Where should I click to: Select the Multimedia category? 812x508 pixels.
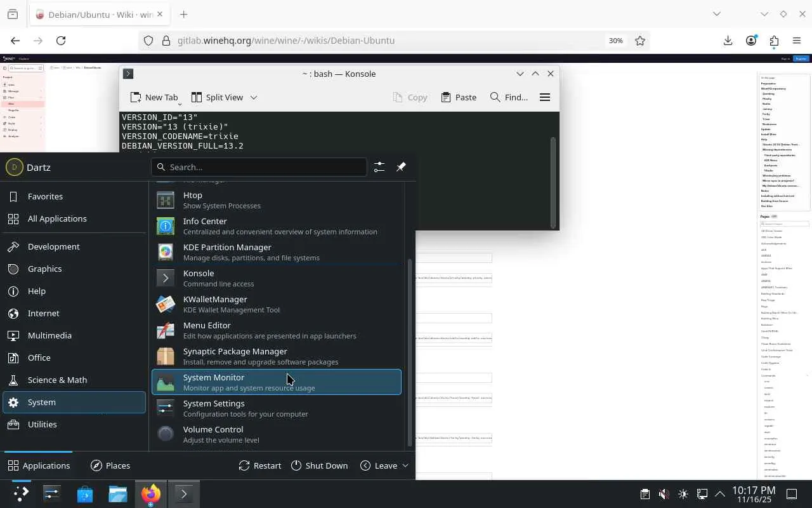(x=74, y=336)
